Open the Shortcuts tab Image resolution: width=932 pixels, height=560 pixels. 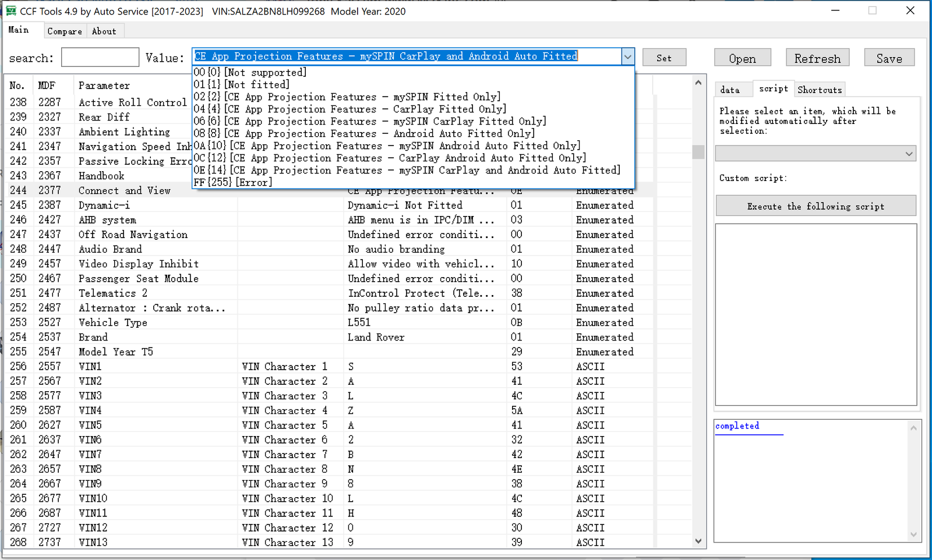coord(820,90)
